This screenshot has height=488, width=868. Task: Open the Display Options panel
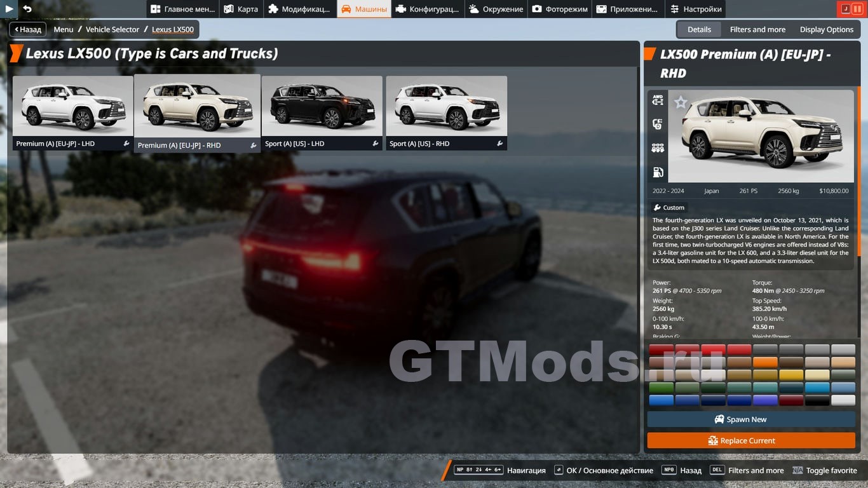click(826, 29)
